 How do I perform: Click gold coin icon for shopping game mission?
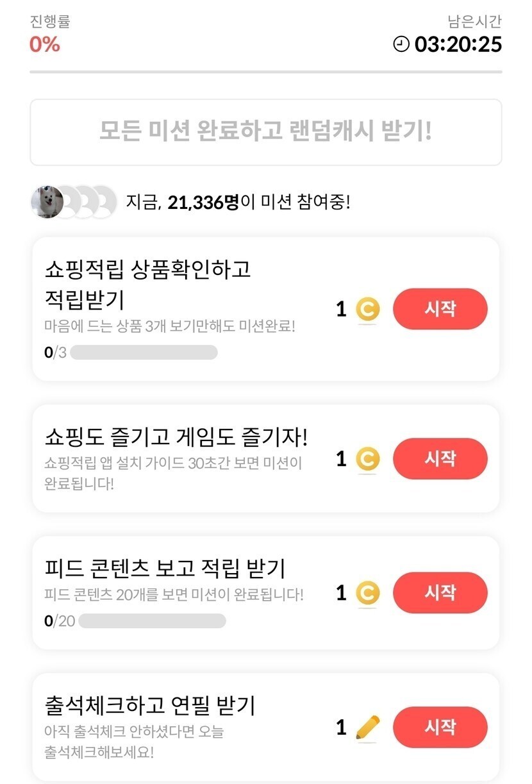[x=367, y=459]
